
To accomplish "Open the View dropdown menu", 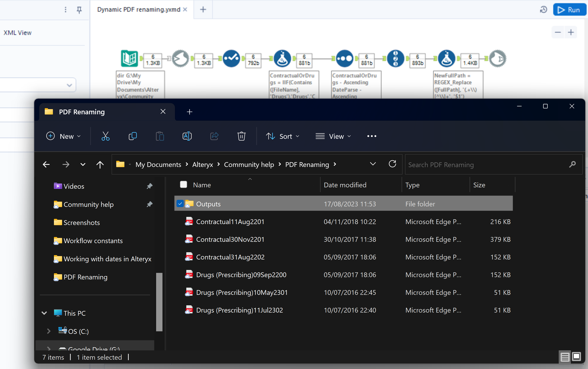I will (x=333, y=136).
